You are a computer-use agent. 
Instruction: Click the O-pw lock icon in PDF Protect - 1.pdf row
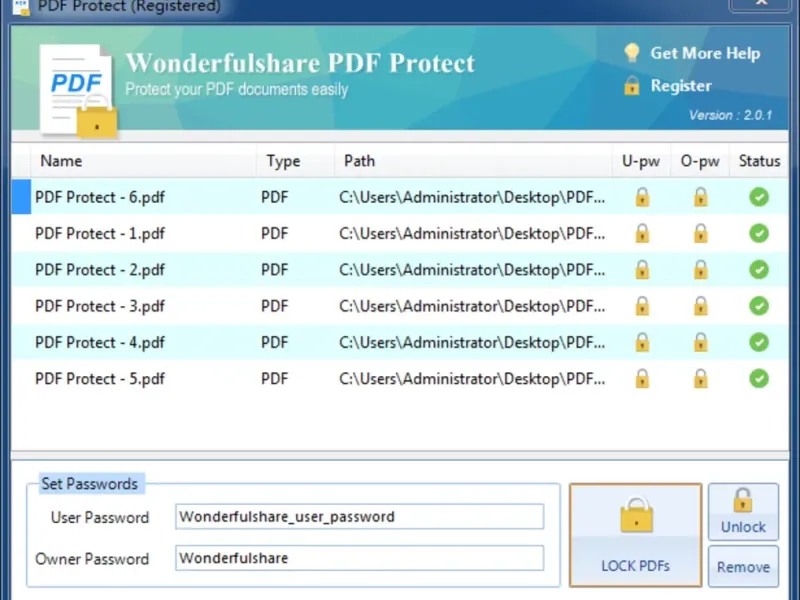701,233
